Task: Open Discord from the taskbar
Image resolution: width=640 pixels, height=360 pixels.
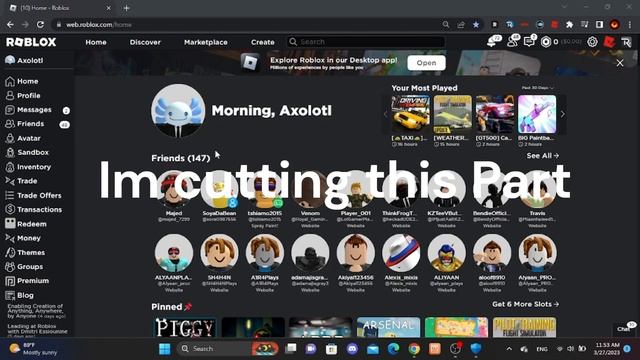Action: [352, 349]
